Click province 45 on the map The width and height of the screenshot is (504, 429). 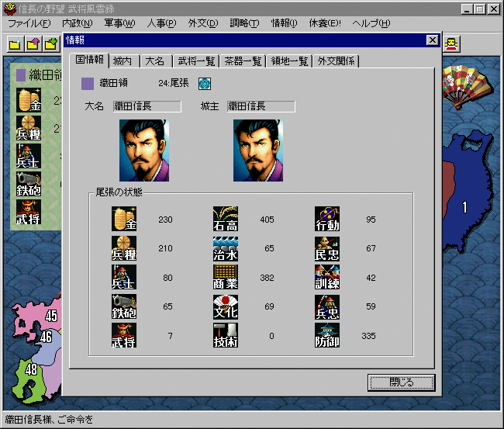click(x=50, y=316)
